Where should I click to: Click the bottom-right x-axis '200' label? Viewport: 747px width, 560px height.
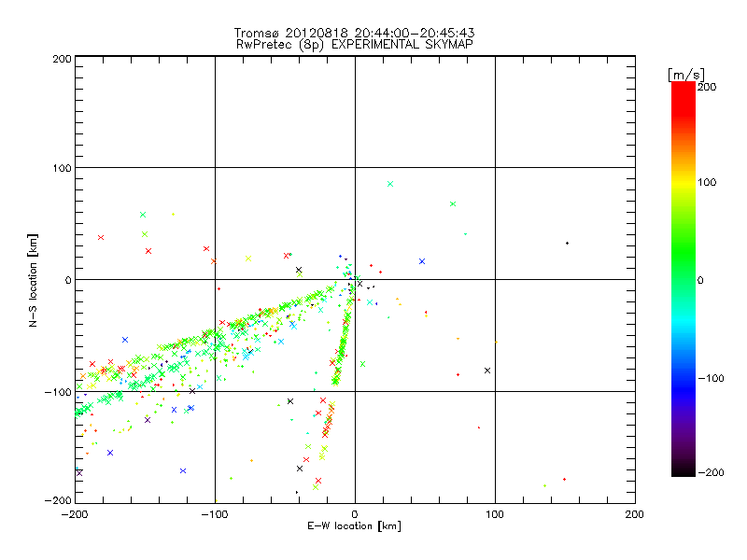coord(635,514)
